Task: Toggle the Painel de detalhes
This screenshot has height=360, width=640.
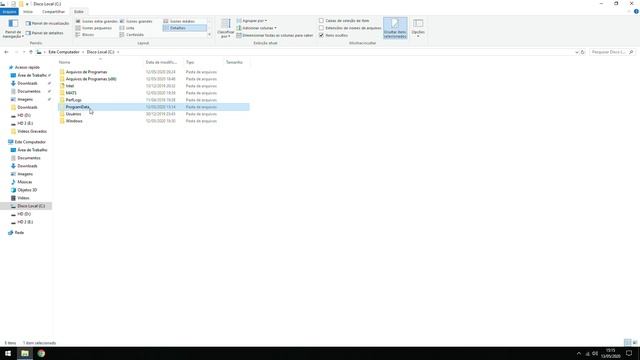Action: pos(44,33)
